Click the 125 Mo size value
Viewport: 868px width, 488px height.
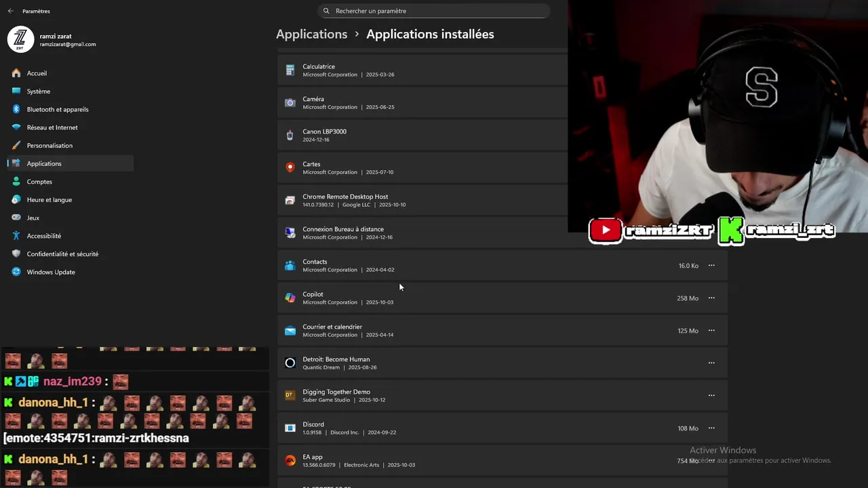pos(688,331)
